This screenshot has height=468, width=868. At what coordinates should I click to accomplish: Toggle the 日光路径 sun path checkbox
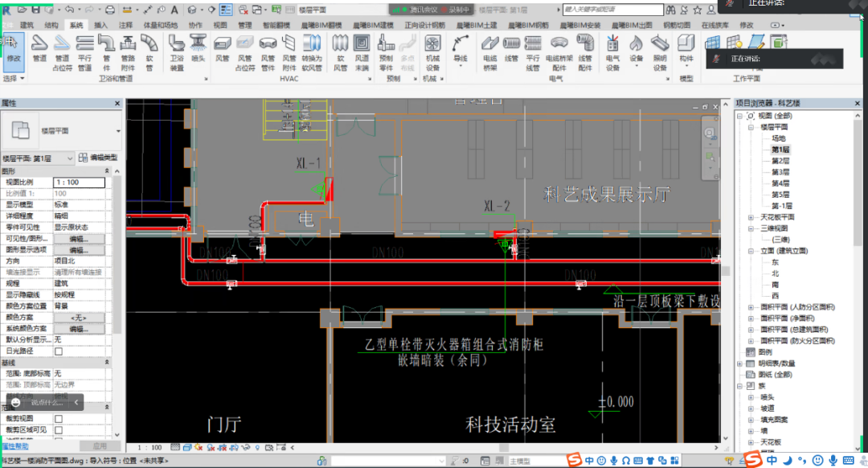coord(58,351)
